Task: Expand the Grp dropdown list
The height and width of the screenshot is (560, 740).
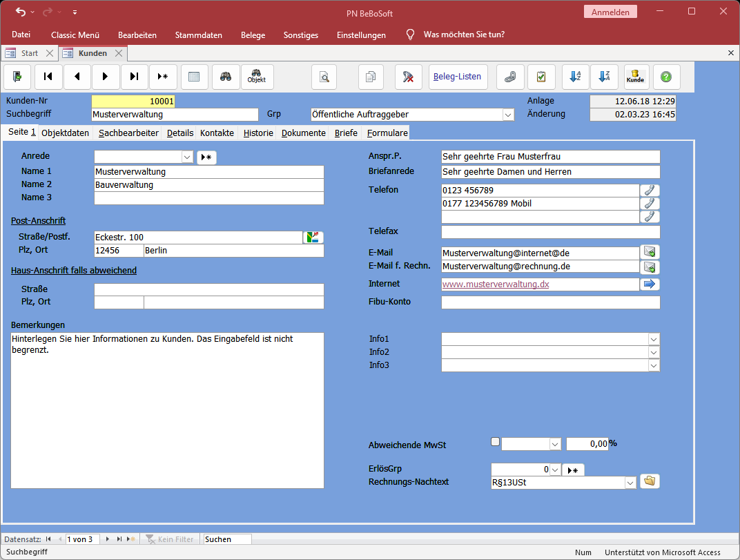Action: click(x=508, y=115)
